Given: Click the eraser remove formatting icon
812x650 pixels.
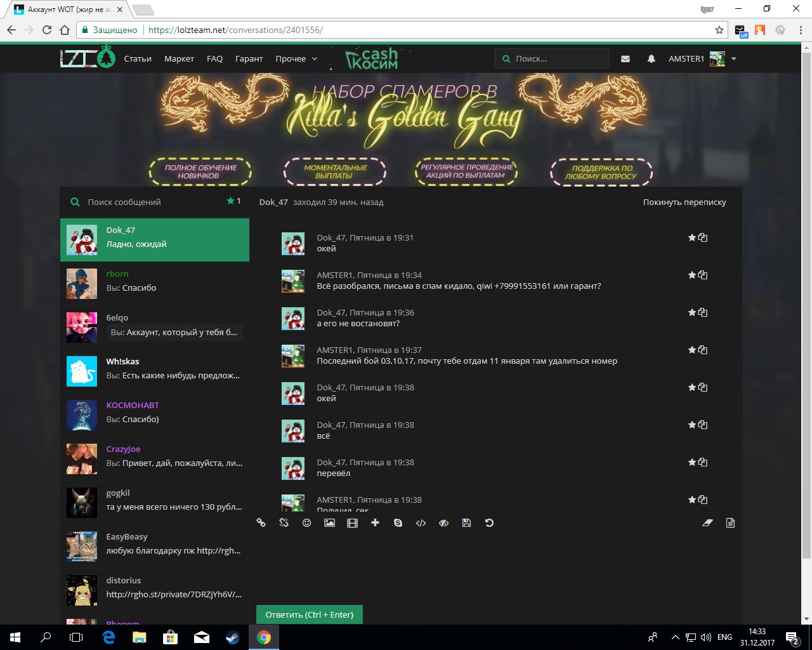Looking at the screenshot, I should click(707, 523).
